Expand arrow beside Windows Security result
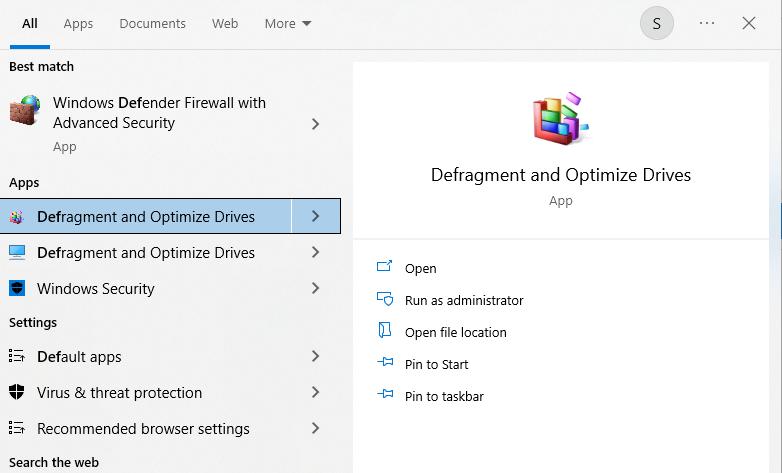The image size is (782, 473). [x=315, y=289]
